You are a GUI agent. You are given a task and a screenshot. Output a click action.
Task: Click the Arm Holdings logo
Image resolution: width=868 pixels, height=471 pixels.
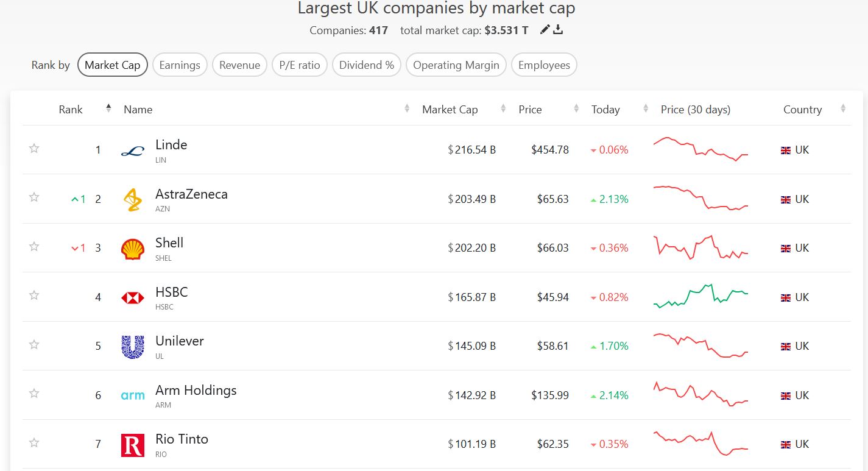point(133,395)
